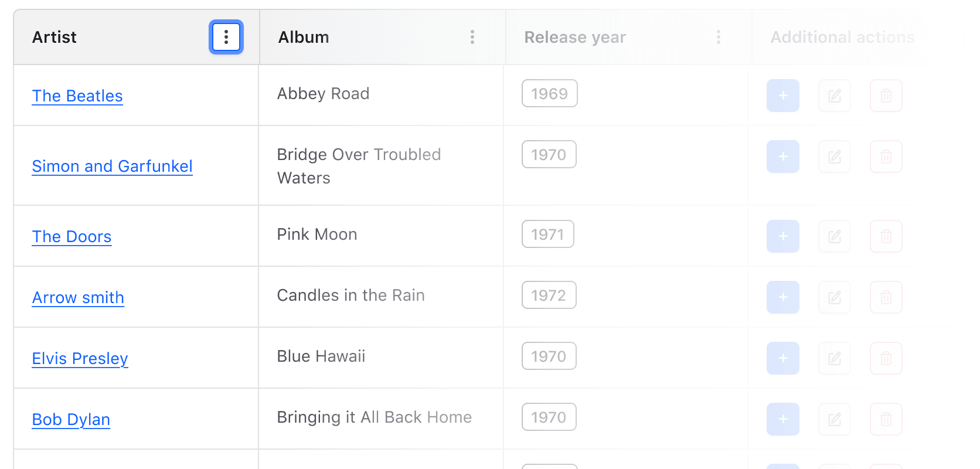Open The Doors artist link
This screenshot has height=469, width=980.
pyautogui.click(x=72, y=236)
